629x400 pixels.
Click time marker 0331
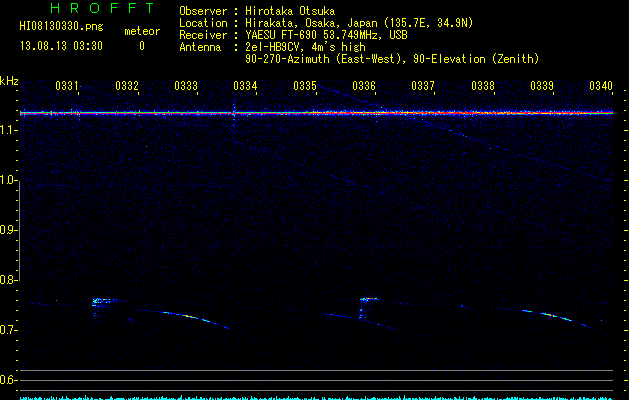click(x=67, y=86)
